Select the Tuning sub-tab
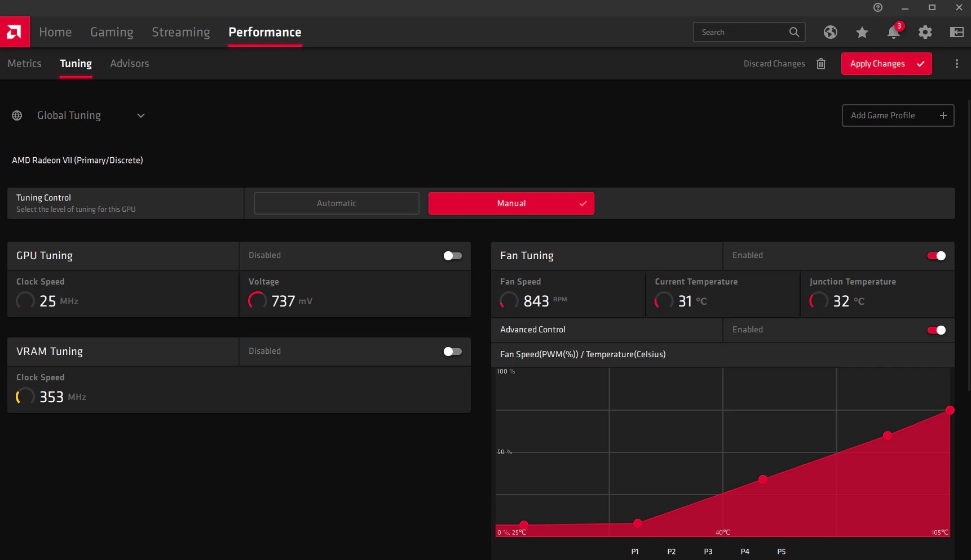This screenshot has height=560, width=971. click(x=76, y=64)
